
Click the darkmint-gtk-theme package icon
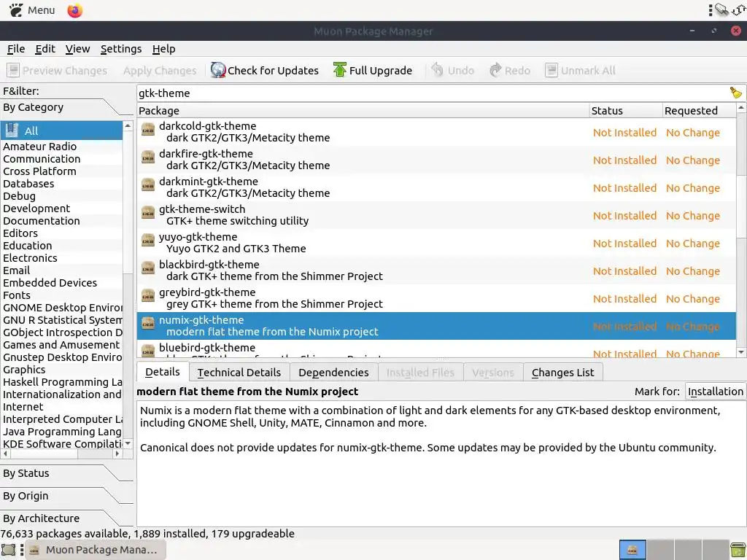148,184
